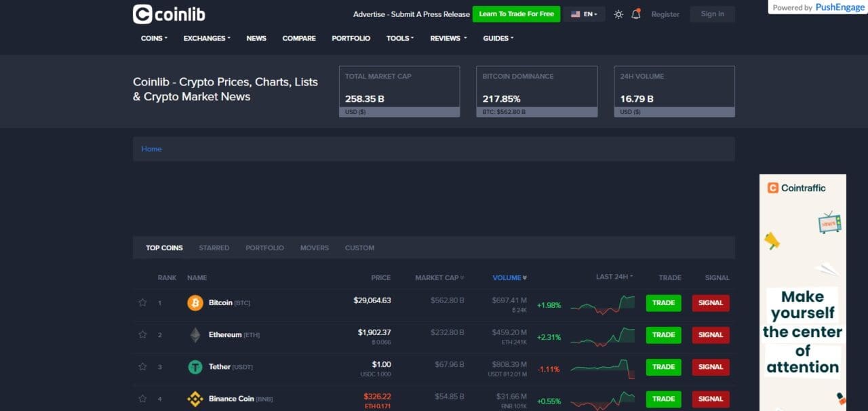Open the Bitcoin 24h sparkline chart
The height and width of the screenshot is (411, 868).
click(x=602, y=305)
